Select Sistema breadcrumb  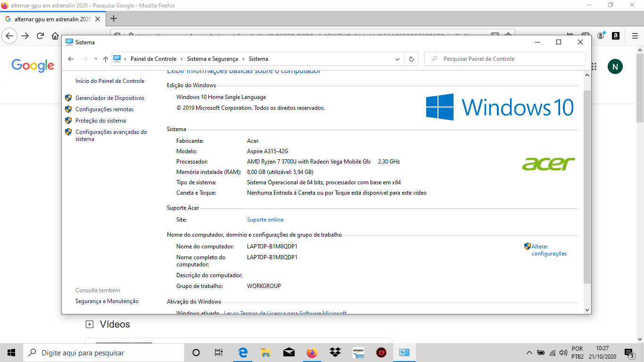[x=258, y=59]
